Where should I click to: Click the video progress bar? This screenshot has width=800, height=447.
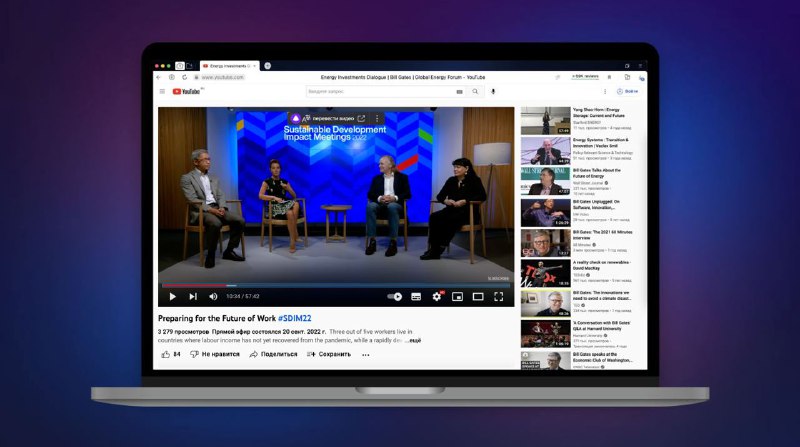coord(336,285)
